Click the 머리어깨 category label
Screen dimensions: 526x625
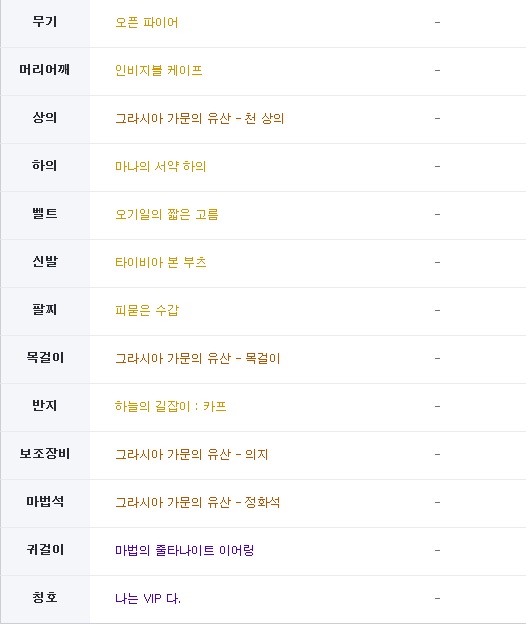click(x=45, y=71)
